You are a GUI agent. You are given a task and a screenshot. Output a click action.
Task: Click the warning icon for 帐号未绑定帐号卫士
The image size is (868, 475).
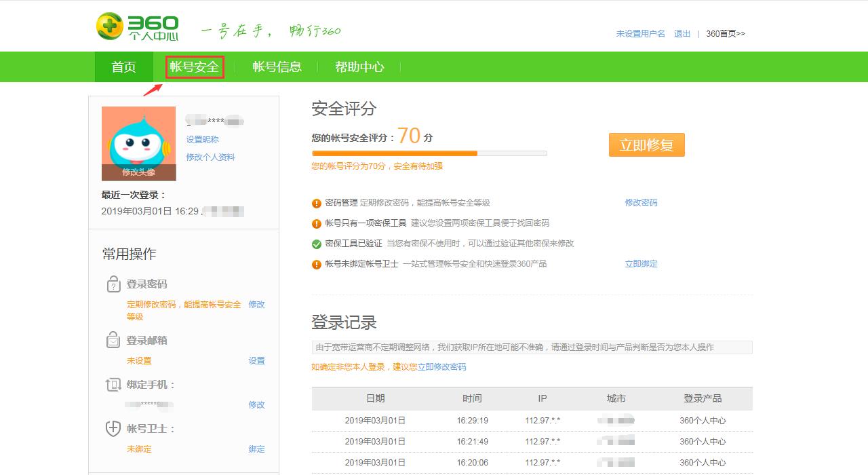(316, 263)
